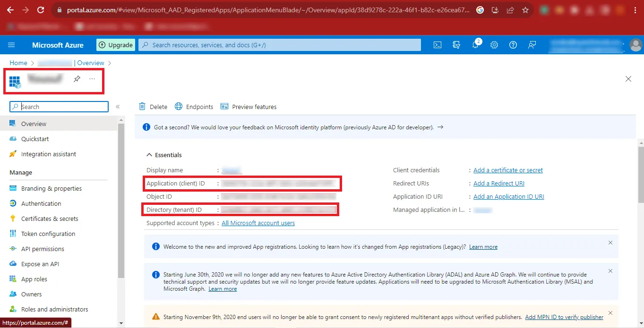Select Certificates & secrets menu item
644x328 pixels.
50,219
